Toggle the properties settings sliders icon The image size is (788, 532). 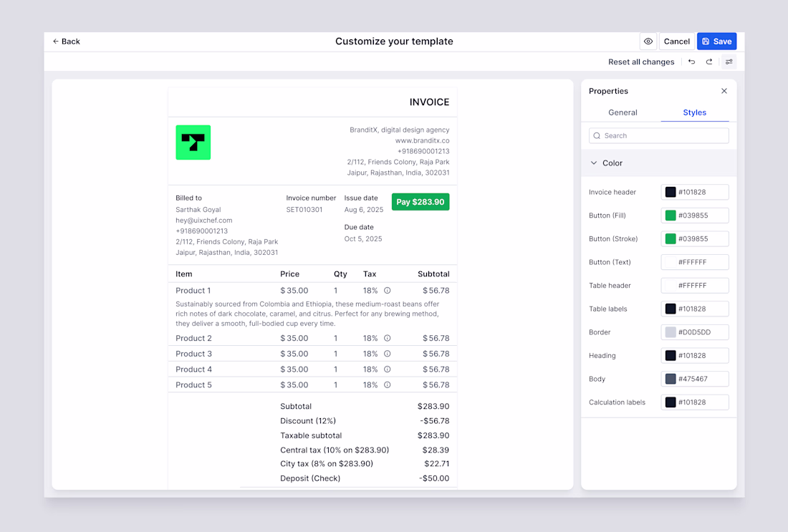729,62
